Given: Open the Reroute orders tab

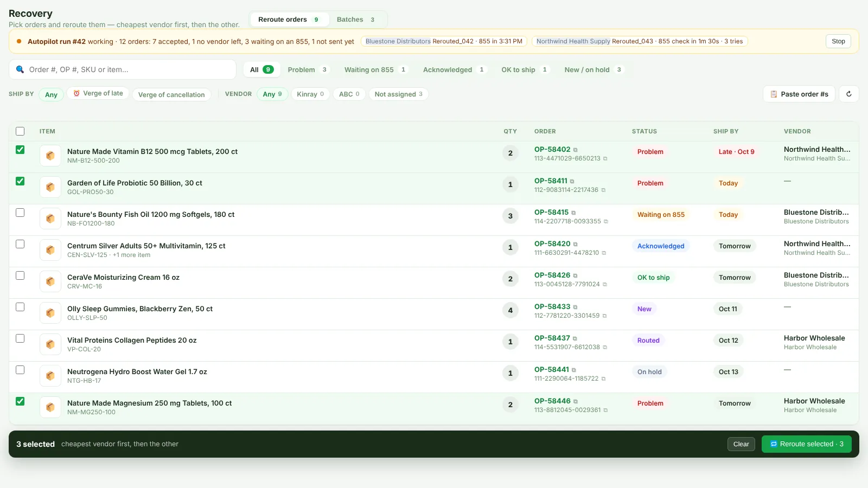Looking at the screenshot, I should point(289,20).
